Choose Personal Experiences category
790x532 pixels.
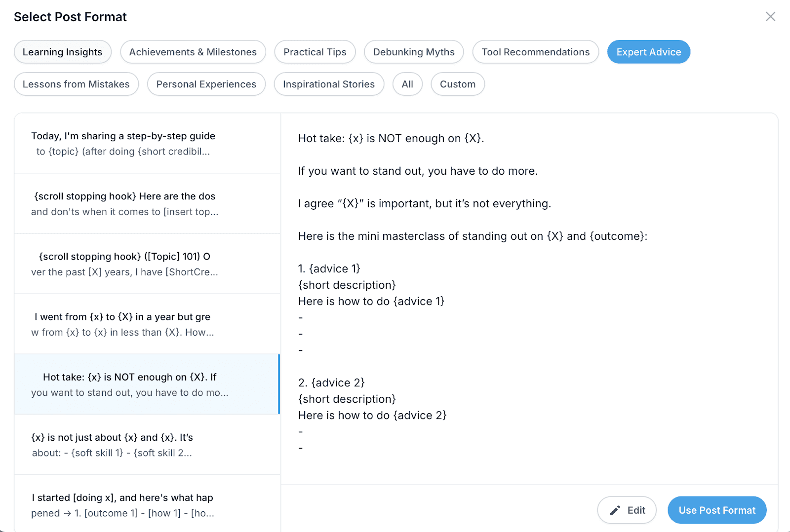point(206,84)
